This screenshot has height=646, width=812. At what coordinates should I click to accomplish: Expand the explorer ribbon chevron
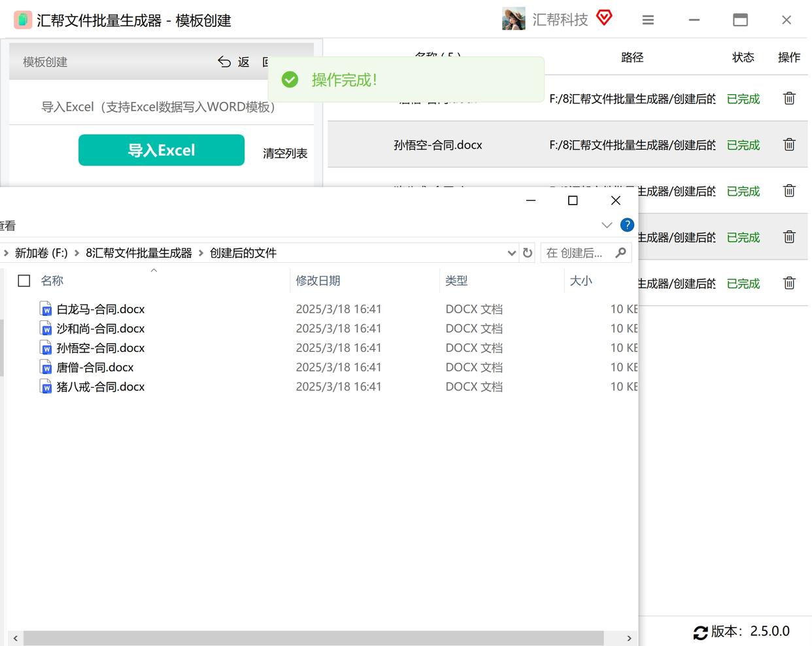click(x=607, y=225)
